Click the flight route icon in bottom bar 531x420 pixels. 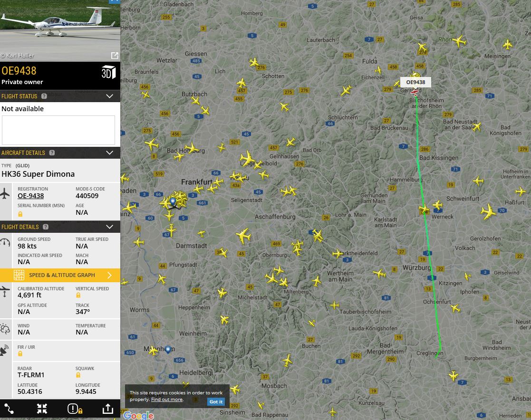(9, 409)
